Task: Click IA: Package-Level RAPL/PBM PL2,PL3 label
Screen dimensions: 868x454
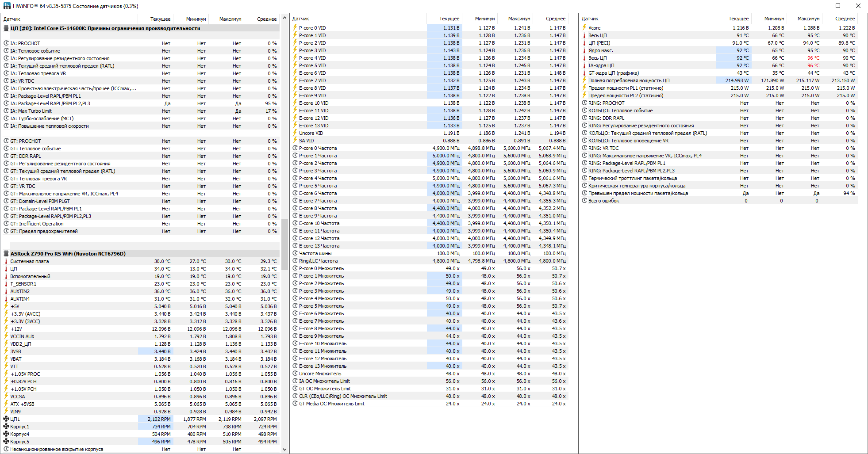Action: click(x=50, y=103)
